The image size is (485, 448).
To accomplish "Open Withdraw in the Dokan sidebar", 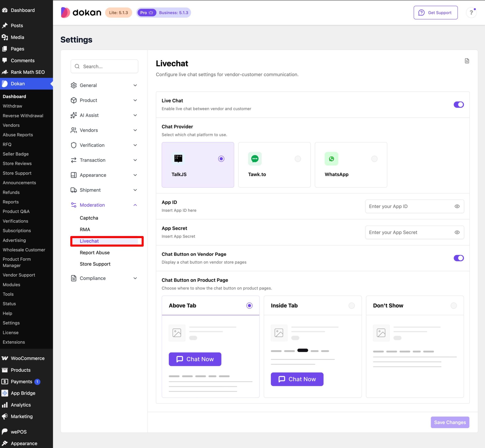I will pos(12,106).
